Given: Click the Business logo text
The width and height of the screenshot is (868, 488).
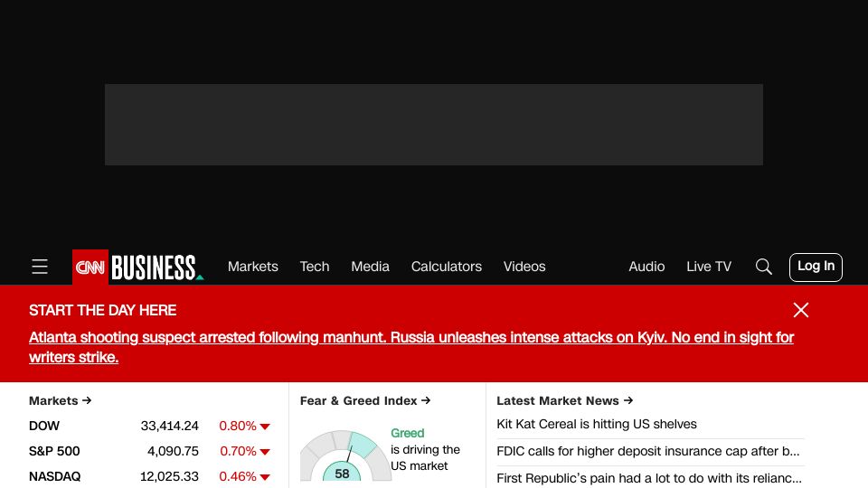Looking at the screenshot, I should (157, 267).
